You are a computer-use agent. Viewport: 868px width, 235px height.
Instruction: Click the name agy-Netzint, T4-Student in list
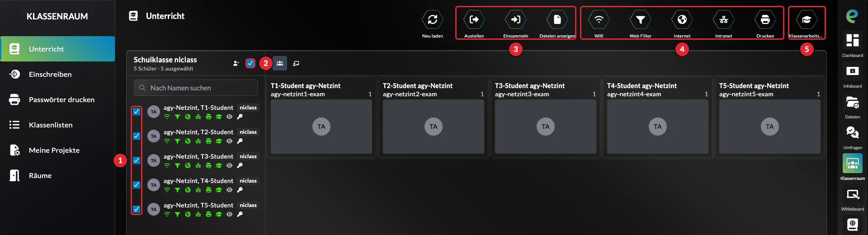coord(198,181)
